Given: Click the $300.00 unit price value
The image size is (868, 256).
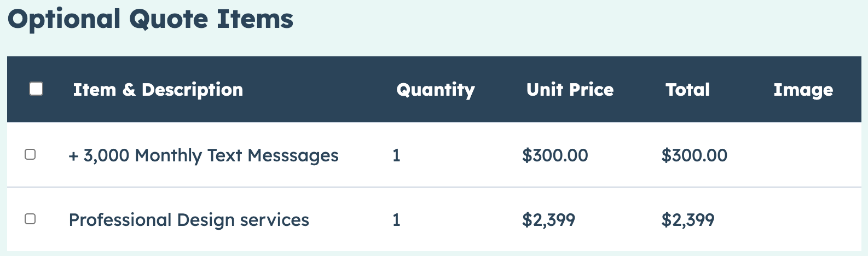Looking at the screenshot, I should pyautogui.click(x=555, y=156).
